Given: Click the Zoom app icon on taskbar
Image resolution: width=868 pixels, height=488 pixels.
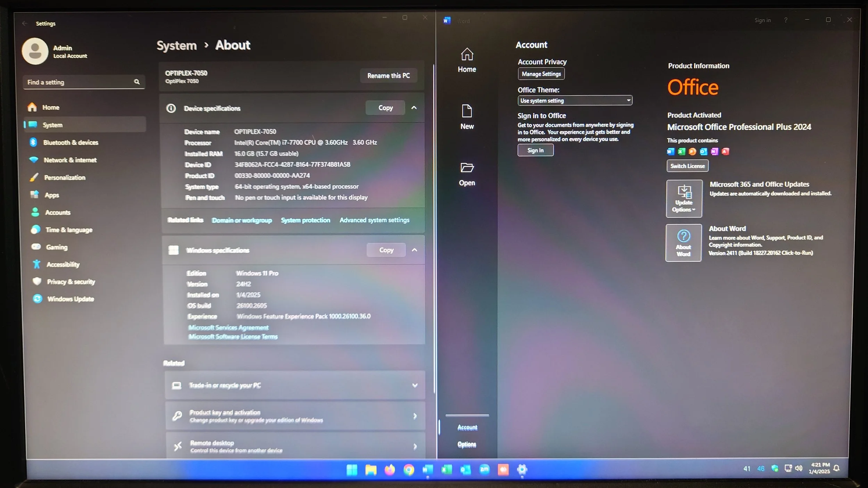Looking at the screenshot, I should tap(484, 470).
